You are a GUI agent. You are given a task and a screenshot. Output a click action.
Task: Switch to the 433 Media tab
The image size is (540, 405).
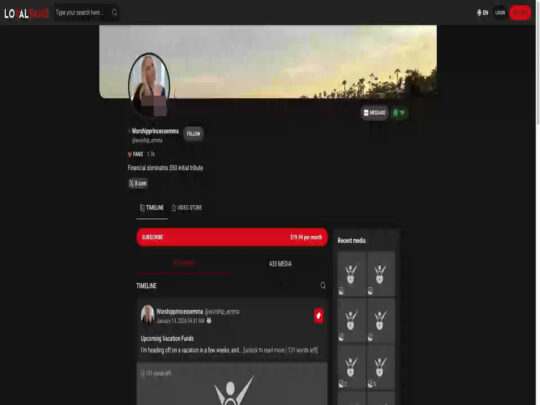click(x=280, y=264)
